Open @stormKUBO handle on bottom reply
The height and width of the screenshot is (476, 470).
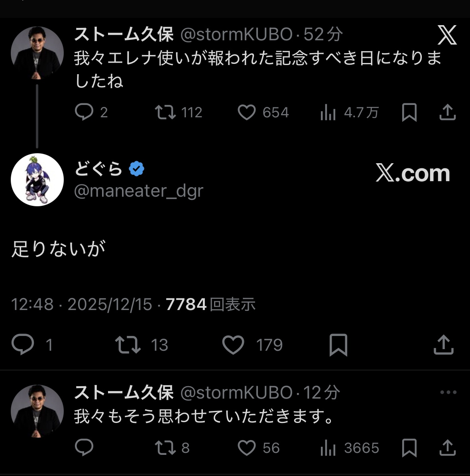click(x=236, y=393)
